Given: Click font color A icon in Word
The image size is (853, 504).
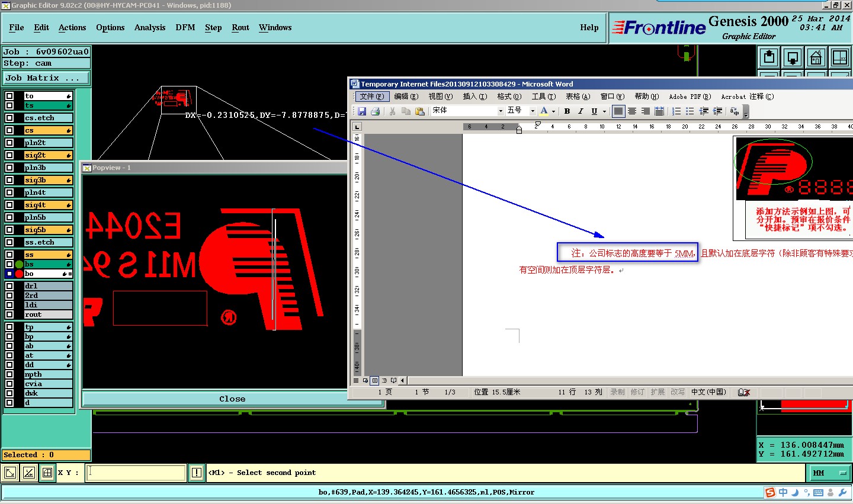Looking at the screenshot, I should click(x=544, y=111).
